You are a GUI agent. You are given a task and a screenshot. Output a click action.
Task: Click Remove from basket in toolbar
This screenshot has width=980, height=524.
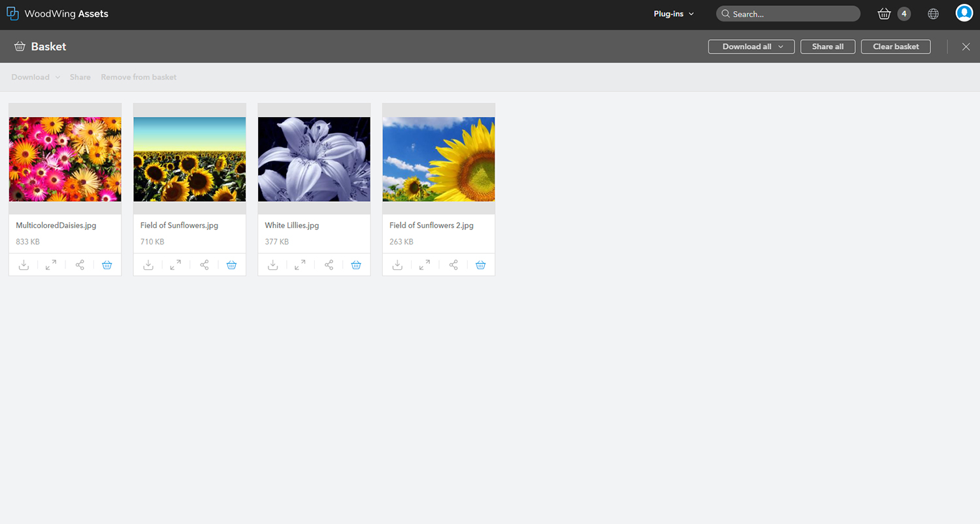[139, 77]
